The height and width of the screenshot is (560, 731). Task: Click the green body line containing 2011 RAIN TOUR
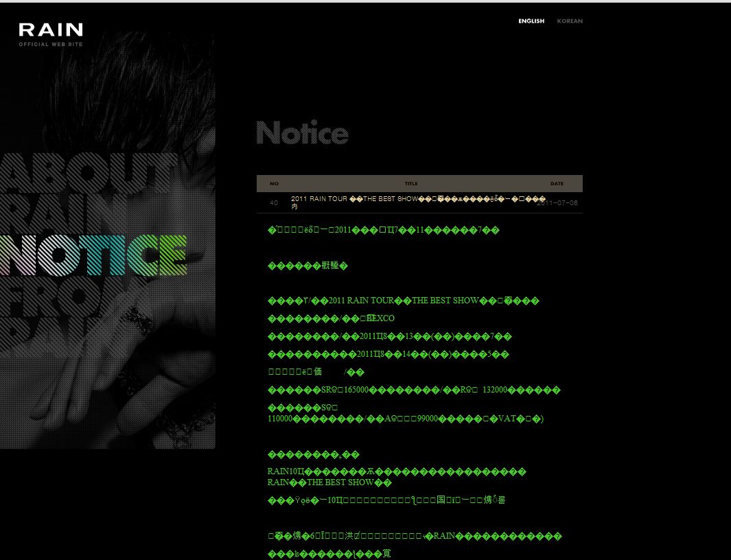click(403, 301)
